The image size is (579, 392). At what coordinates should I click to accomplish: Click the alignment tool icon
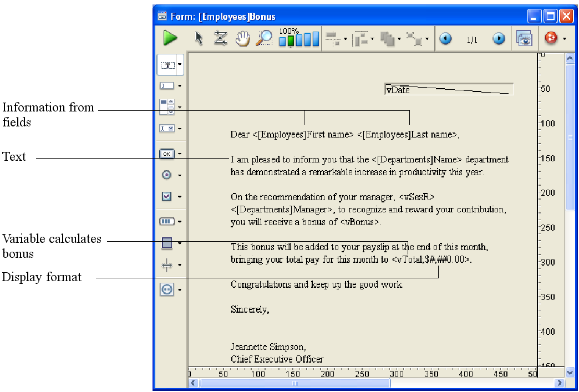coord(333,39)
